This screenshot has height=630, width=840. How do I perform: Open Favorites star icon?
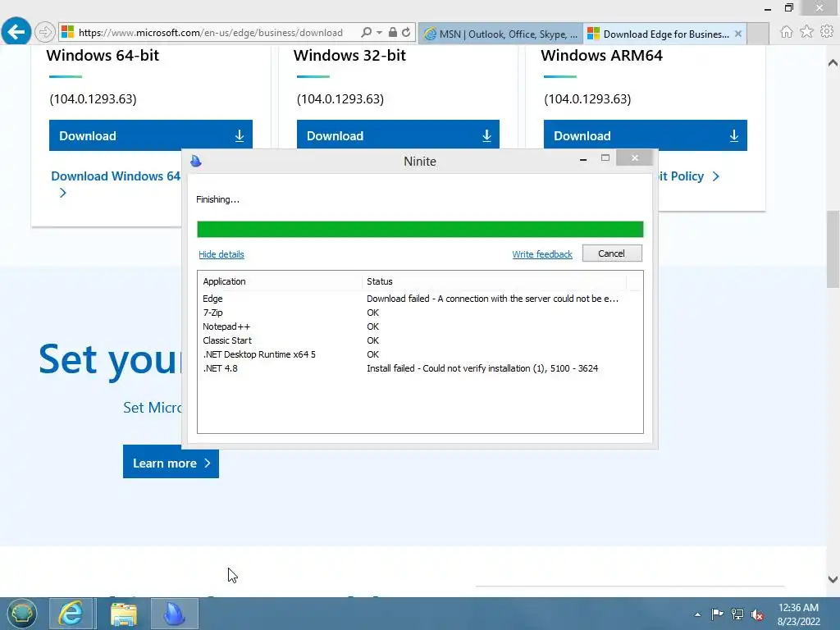click(806, 32)
